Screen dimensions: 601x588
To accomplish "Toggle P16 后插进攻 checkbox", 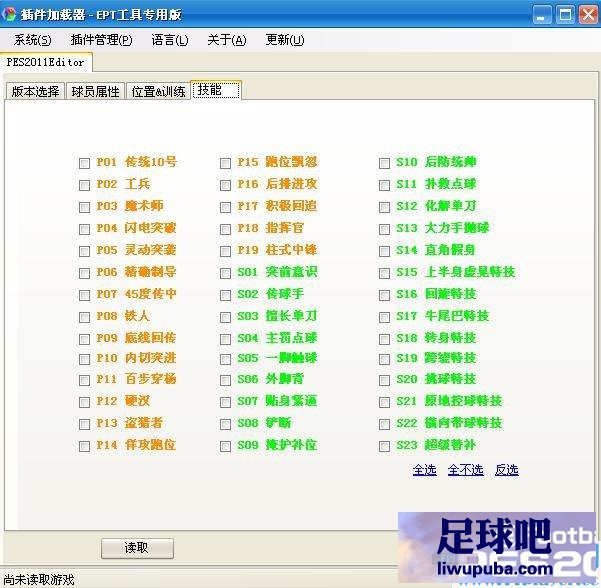I will pos(225,186).
